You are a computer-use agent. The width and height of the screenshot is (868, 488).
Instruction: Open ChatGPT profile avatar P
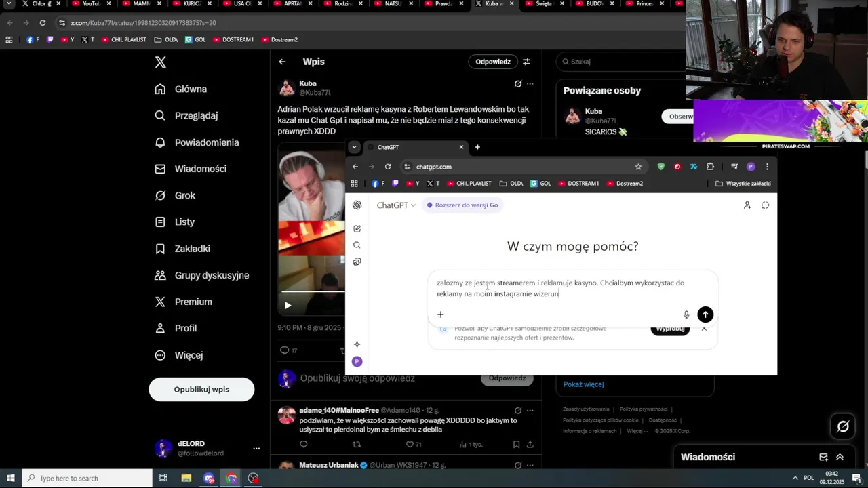357,362
